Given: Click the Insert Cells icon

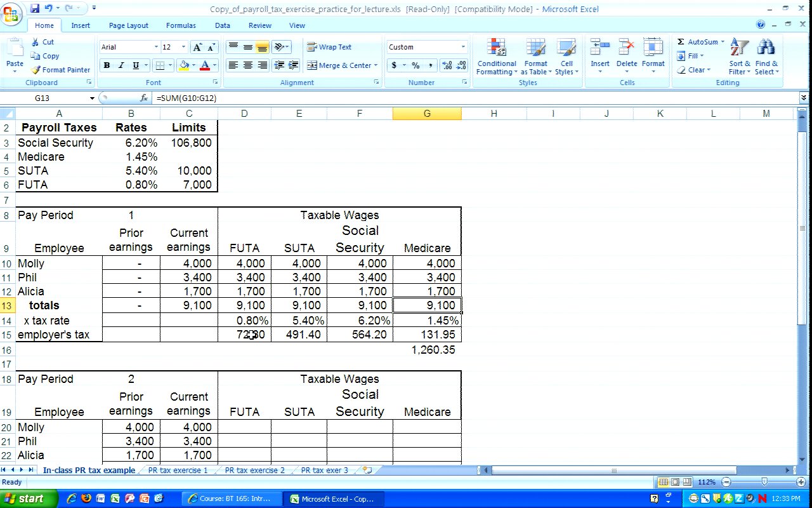Looking at the screenshot, I should [x=599, y=49].
